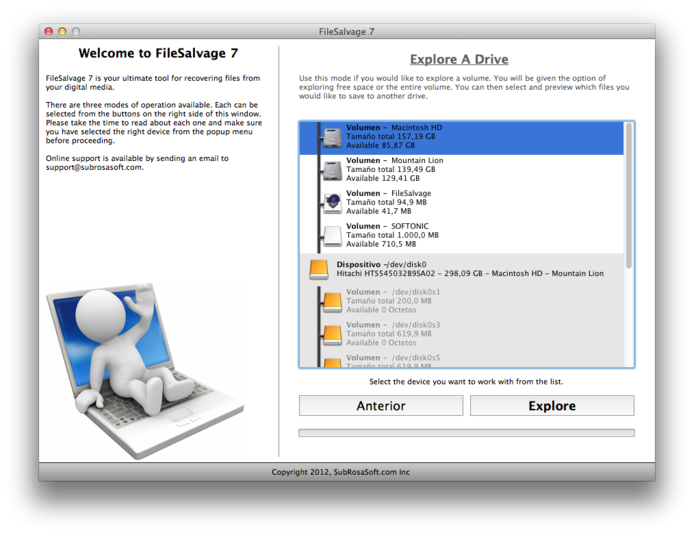The width and height of the screenshot is (694, 535).
Task: Select the SOFTONIC 1.000,0 MB volume
Action: click(461, 236)
